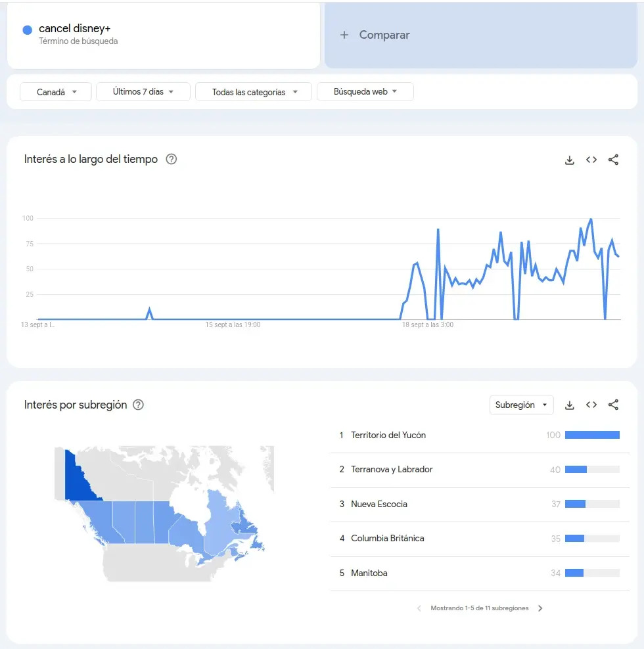Select Territorio del Yucón in the ranking list
Image resolution: width=644 pixels, height=649 pixels.
point(388,435)
